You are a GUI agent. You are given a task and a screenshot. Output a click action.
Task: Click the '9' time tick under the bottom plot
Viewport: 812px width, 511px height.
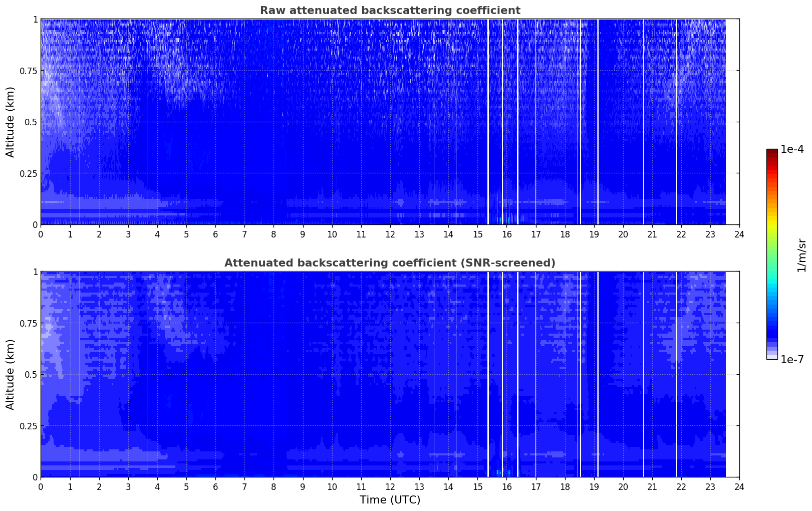coord(303,486)
